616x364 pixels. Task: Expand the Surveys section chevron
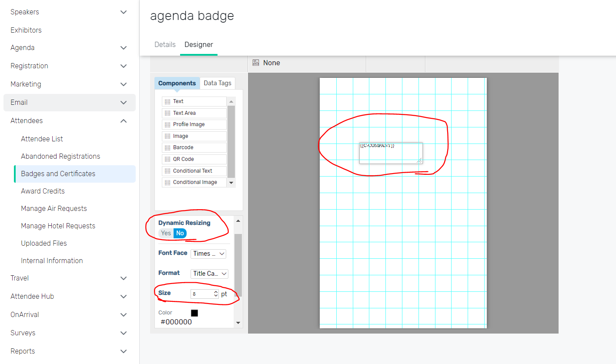pyautogui.click(x=124, y=333)
